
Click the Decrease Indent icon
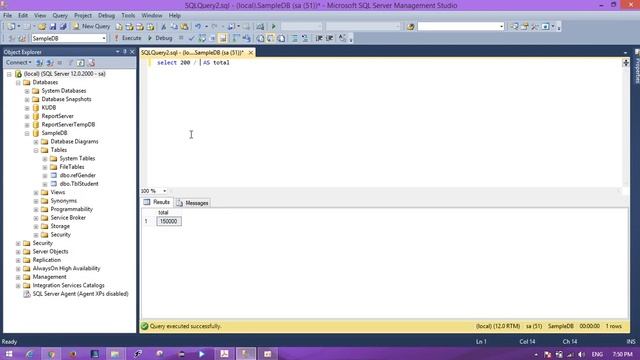tap(319, 38)
